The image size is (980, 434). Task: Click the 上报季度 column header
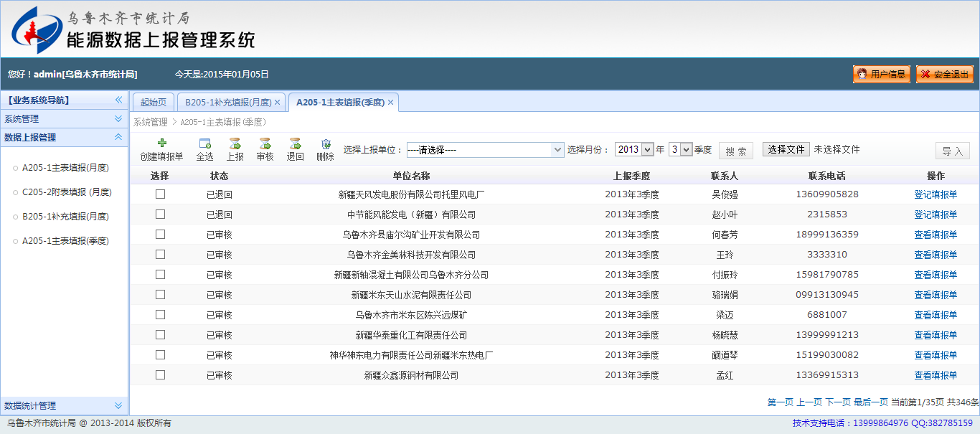tap(631, 176)
